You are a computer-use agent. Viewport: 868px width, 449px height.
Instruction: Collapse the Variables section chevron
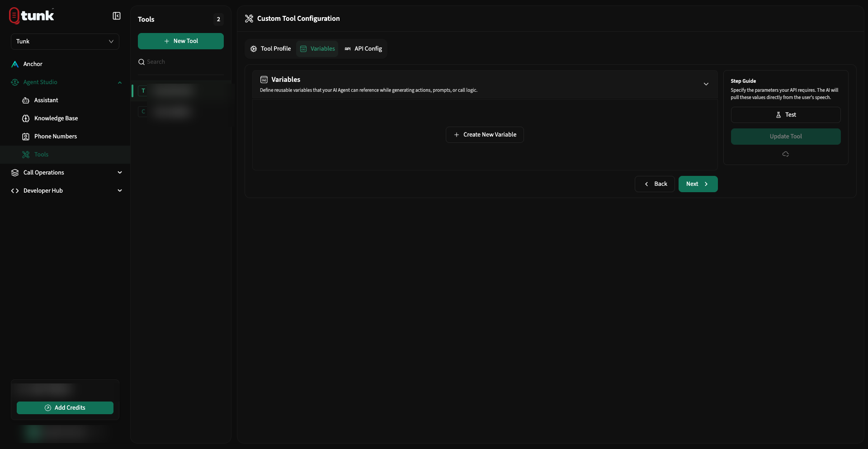[706, 84]
